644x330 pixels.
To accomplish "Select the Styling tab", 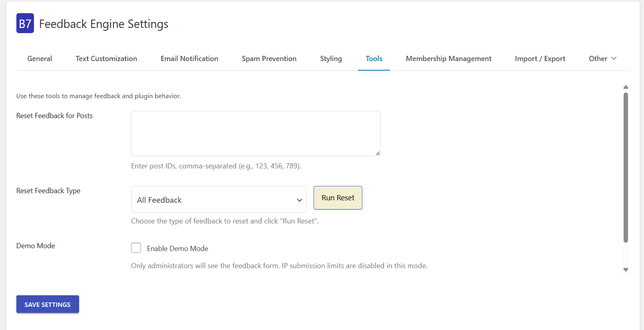I will pyautogui.click(x=331, y=59).
